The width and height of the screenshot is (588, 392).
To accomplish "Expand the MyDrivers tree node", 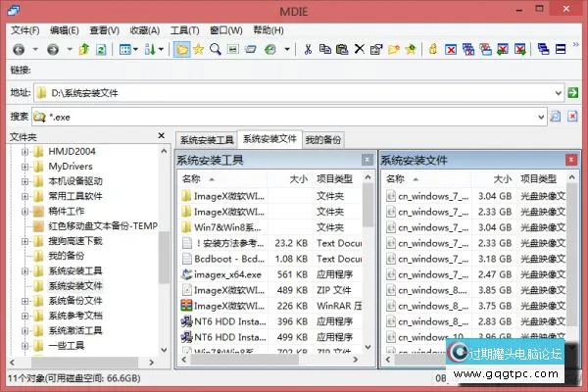I will point(24,167).
